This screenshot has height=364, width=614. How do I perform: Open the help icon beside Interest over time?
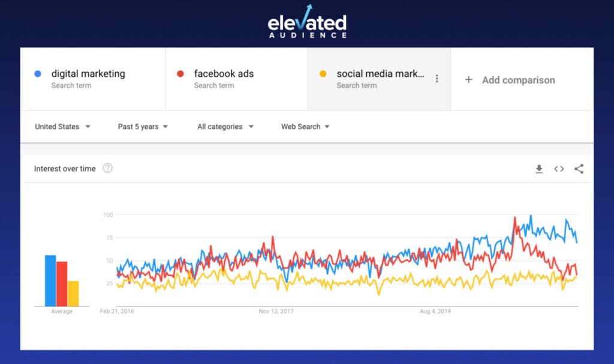(x=107, y=169)
